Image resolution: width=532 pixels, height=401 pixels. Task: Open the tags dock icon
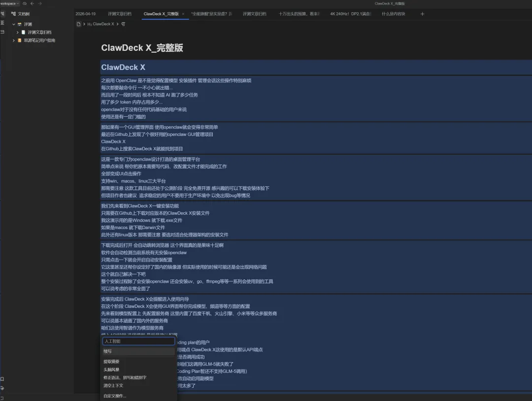[2, 388]
